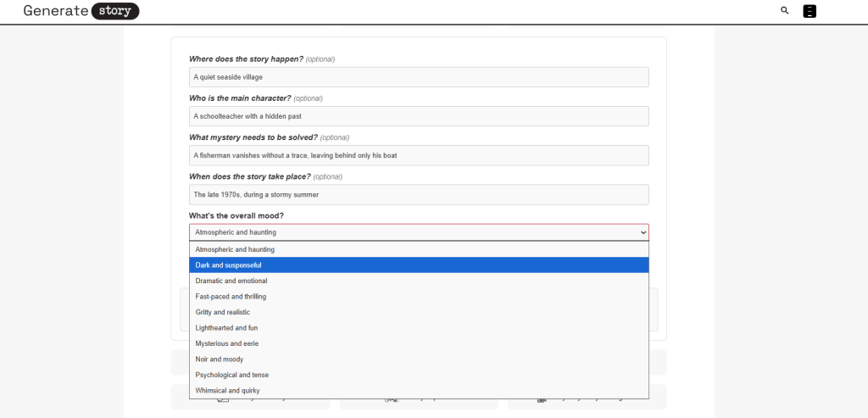The width and height of the screenshot is (868, 418).
Task: Focus the main character input field
Action: pos(419,116)
